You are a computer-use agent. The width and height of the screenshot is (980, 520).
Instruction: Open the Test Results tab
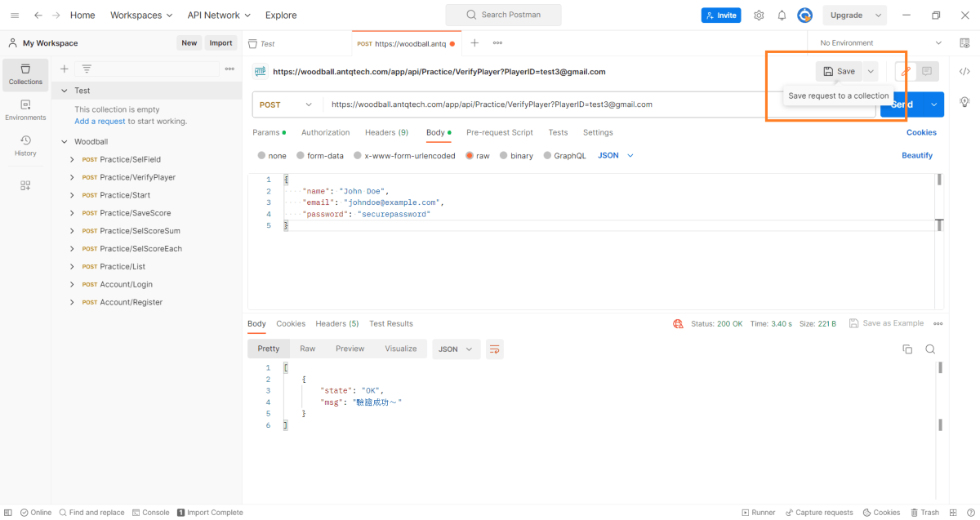[x=391, y=323]
